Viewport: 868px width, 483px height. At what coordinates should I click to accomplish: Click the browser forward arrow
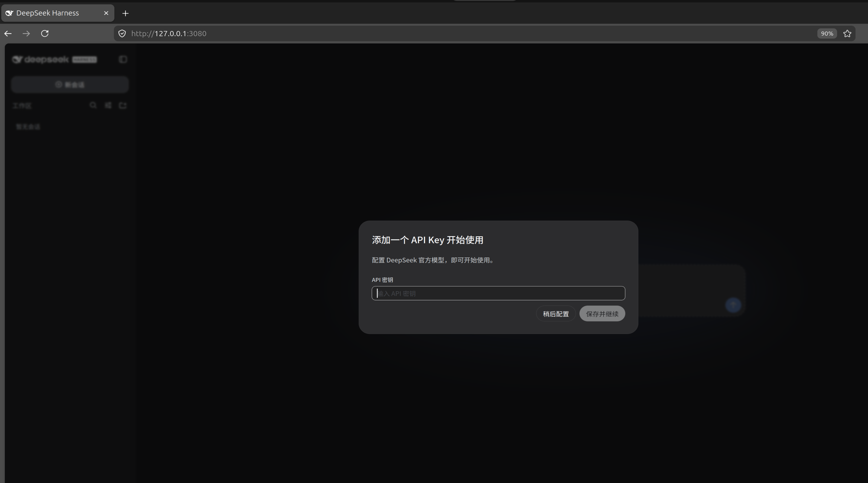[x=26, y=33]
